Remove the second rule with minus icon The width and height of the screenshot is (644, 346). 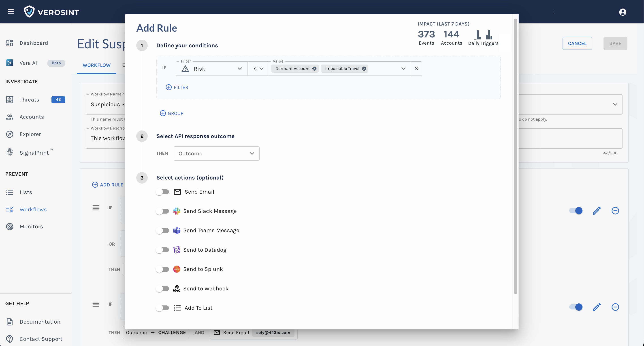[615, 307]
